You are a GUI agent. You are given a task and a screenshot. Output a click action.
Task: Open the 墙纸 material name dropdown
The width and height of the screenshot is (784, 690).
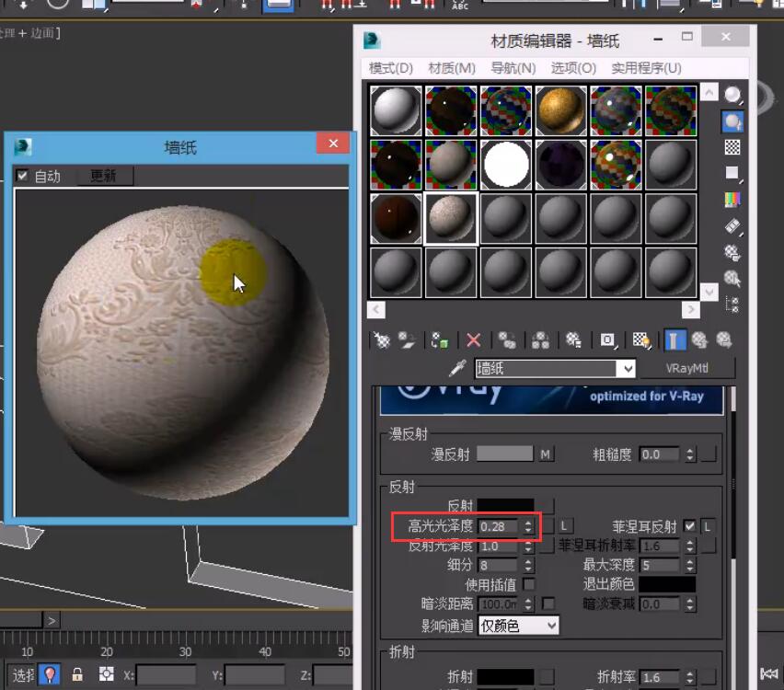point(628,369)
